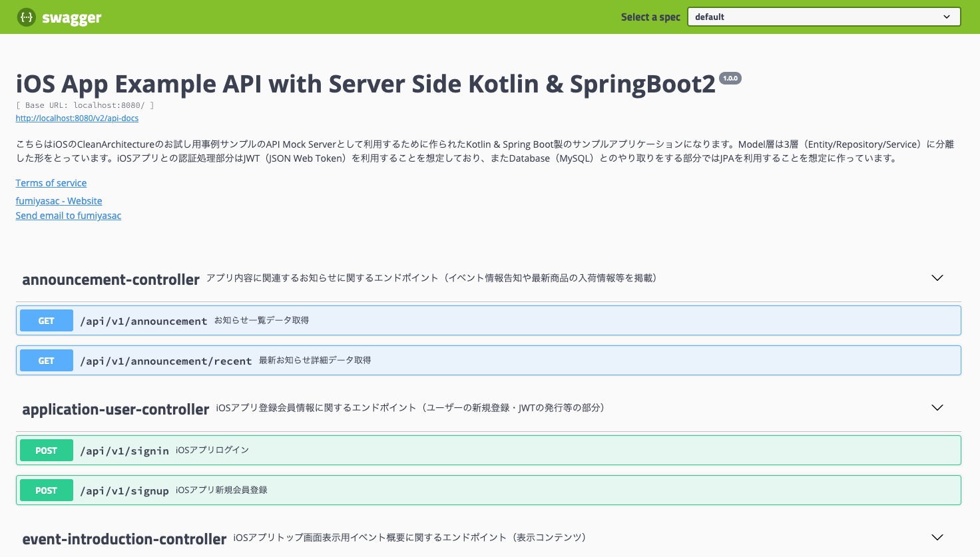Image resolution: width=980 pixels, height=557 pixels.
Task: Click the POST button for /api/v1/signin
Action: [x=47, y=451]
